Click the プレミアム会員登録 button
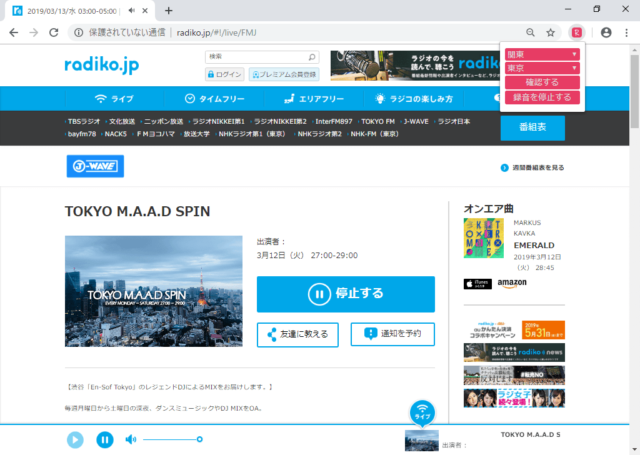This screenshot has width=640, height=455. click(284, 74)
